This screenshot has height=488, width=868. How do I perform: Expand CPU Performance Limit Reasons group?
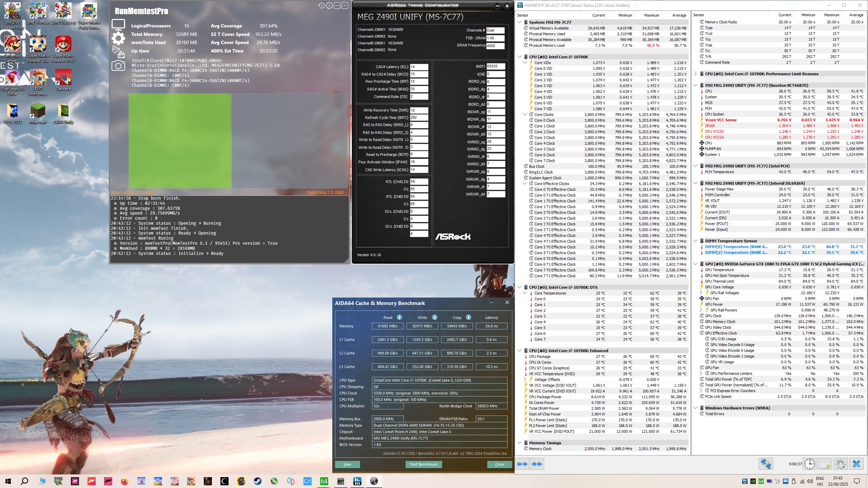(x=696, y=74)
